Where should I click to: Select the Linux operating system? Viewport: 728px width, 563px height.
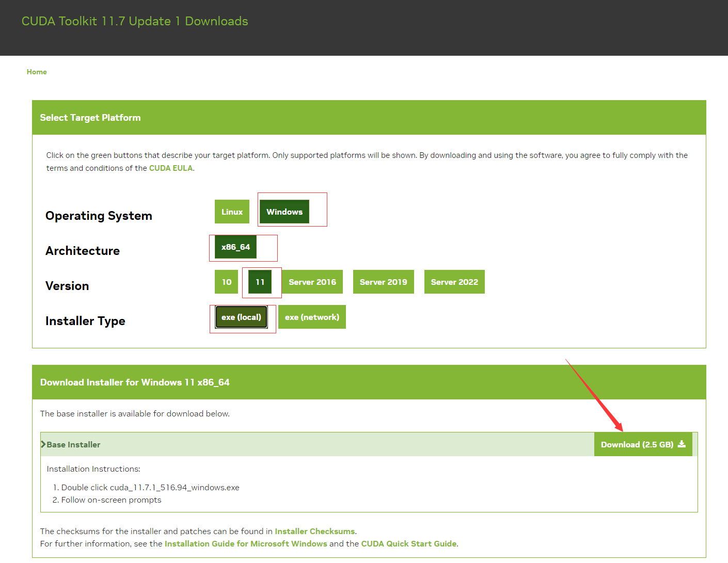pyautogui.click(x=232, y=212)
